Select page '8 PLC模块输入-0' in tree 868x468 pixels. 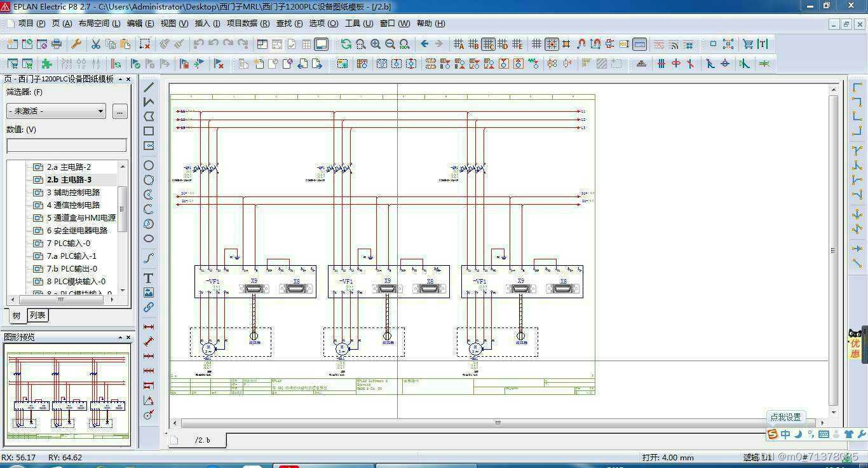tap(76, 281)
